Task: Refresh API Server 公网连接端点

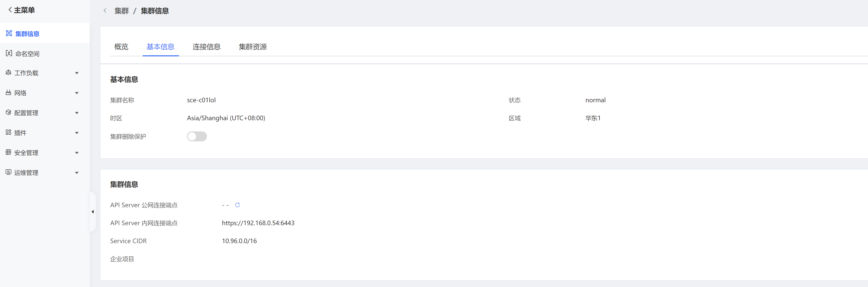Action: pyautogui.click(x=237, y=205)
